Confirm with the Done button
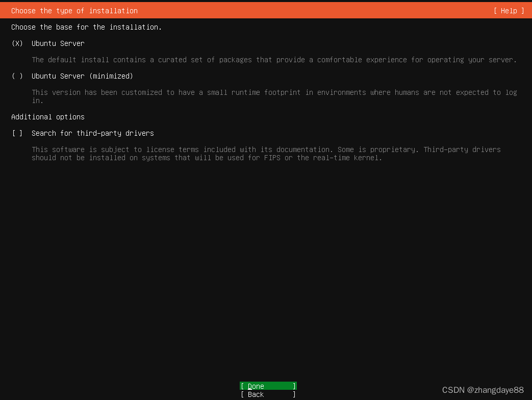This screenshot has width=532, height=400. coord(268,386)
